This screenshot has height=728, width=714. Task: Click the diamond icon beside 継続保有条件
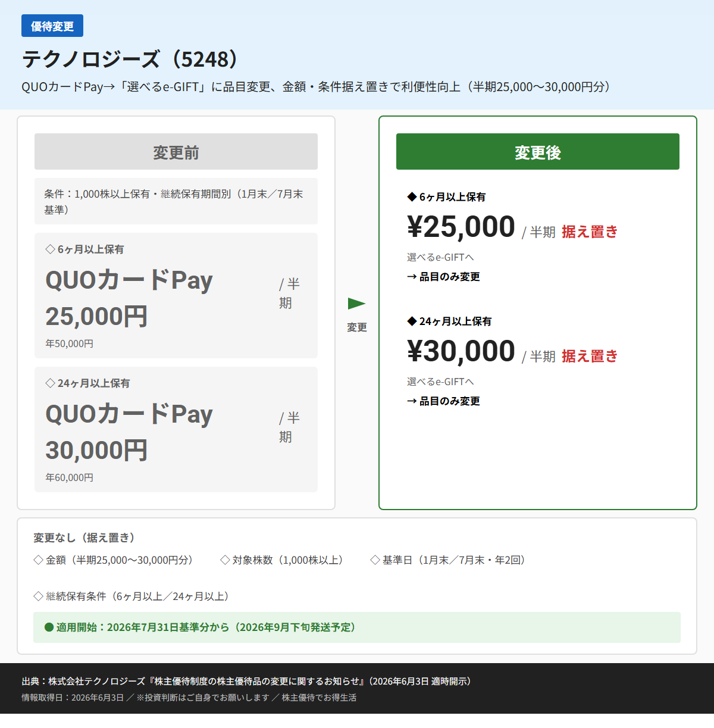coord(38,596)
